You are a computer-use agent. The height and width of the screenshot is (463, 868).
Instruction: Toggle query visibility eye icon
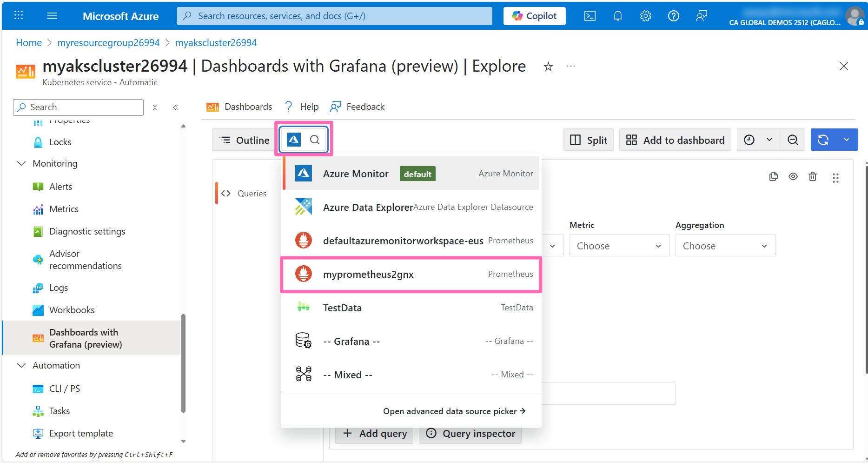(x=793, y=176)
